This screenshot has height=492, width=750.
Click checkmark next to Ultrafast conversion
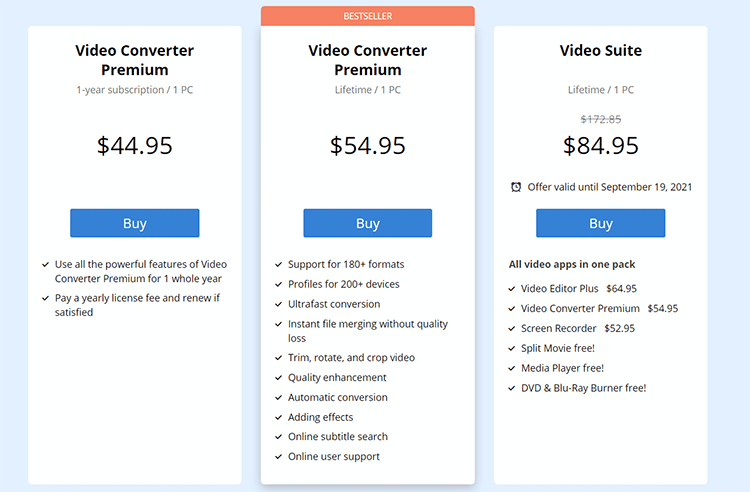(278, 304)
